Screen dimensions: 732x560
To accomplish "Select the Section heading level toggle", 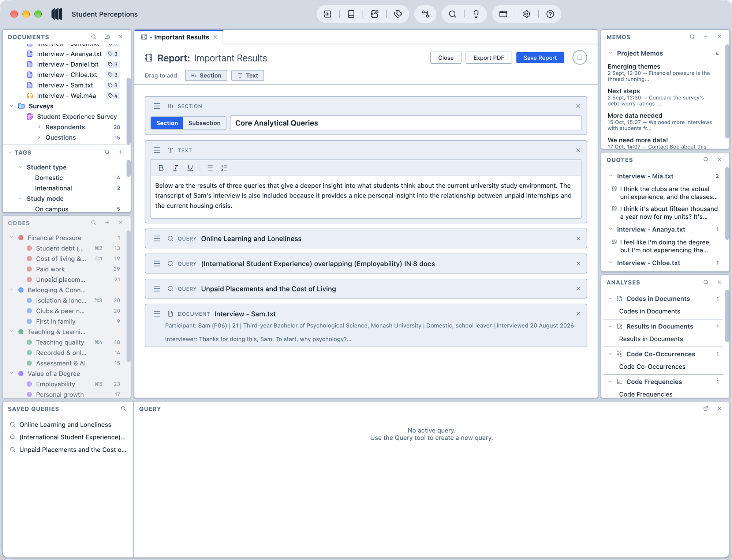I will [167, 123].
